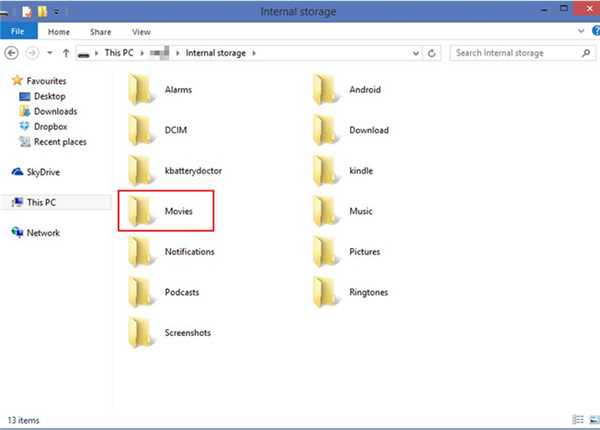The image size is (600, 430).
Task: Switch to the View ribbon tab
Action: coord(141,32)
